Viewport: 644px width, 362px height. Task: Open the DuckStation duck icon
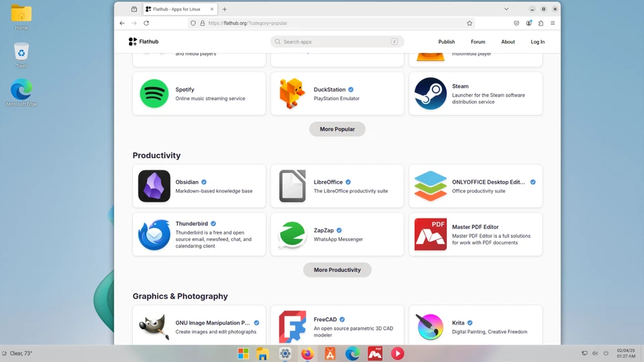click(292, 94)
